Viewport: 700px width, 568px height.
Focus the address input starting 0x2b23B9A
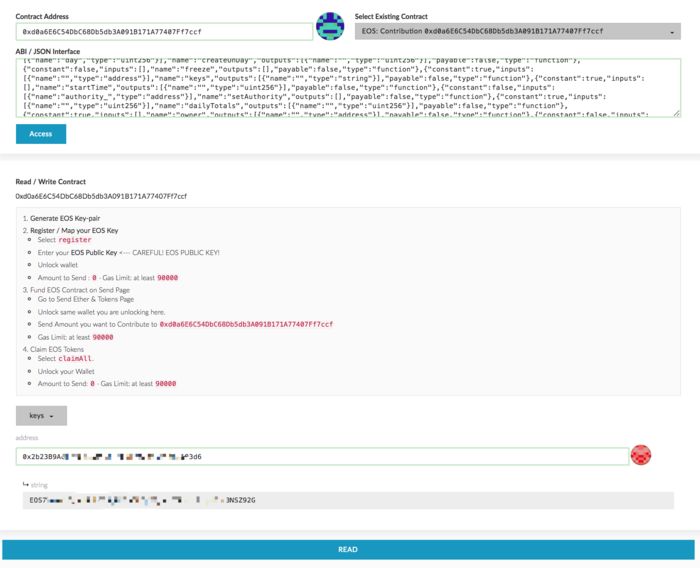click(x=322, y=456)
